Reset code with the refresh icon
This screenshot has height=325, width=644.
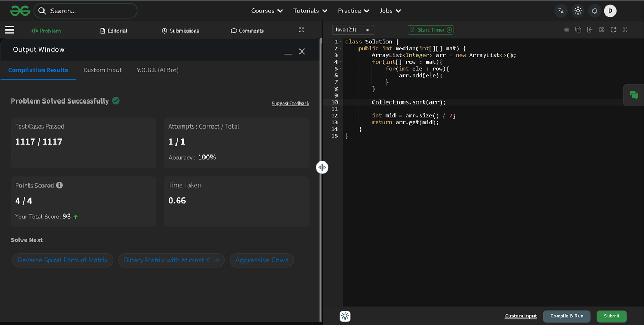(x=613, y=29)
